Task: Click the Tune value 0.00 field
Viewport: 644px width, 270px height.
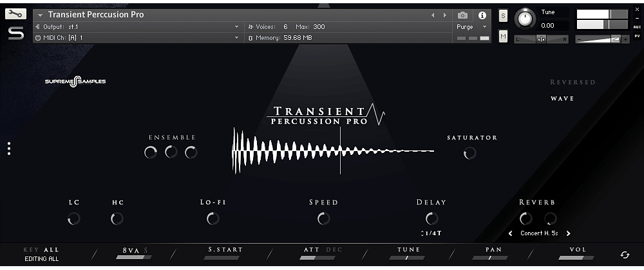Action: tap(547, 26)
